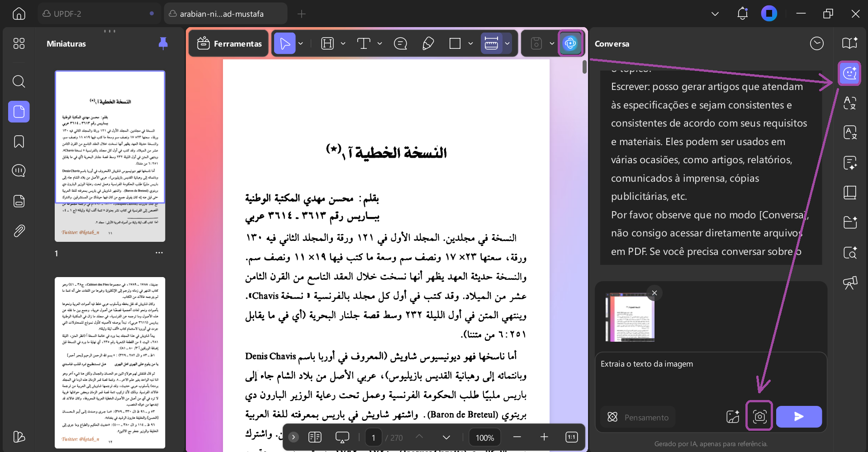Open the OCR text recognition icon
The width and height of the screenshot is (868, 452).
[x=850, y=133]
